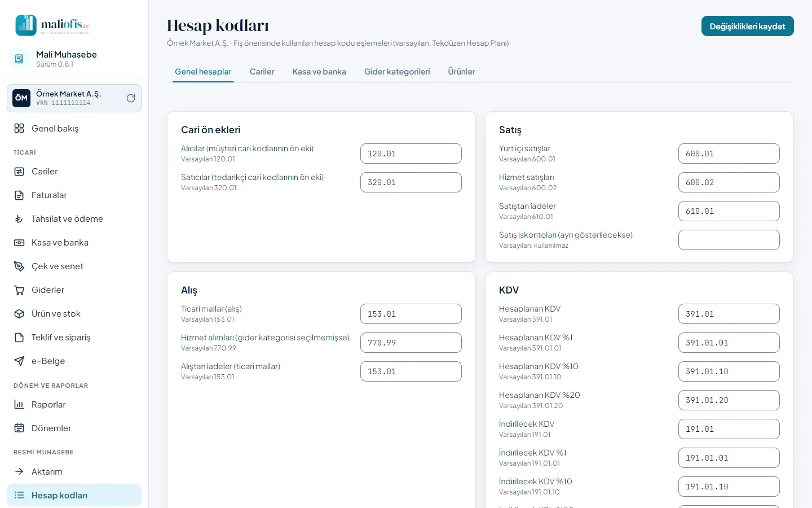Switch to the Genel hesaplar tab
This screenshot has width=812, height=508.
point(203,72)
